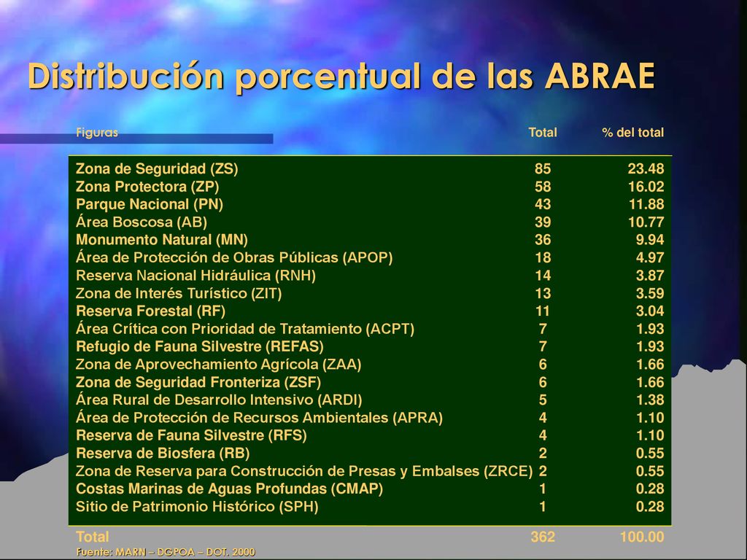Click percentage "10.77"
Viewport: 747px width, 560px height.
coord(646,222)
